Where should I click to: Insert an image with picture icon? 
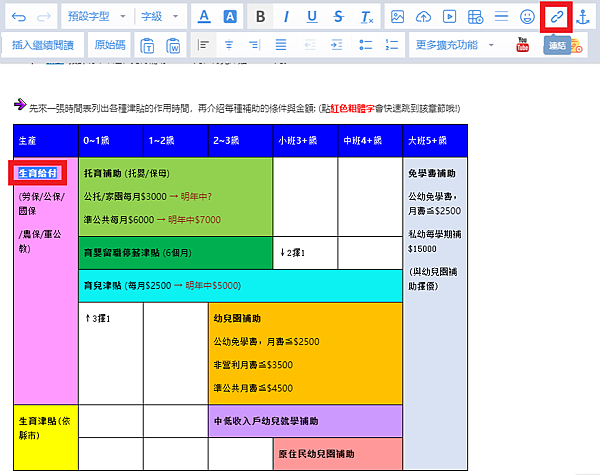[x=397, y=16]
